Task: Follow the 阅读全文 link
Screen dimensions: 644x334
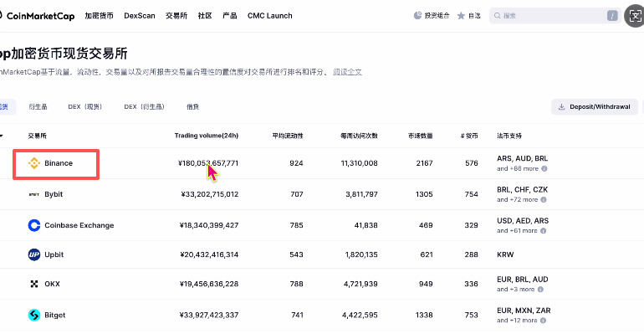Action: [x=347, y=72]
